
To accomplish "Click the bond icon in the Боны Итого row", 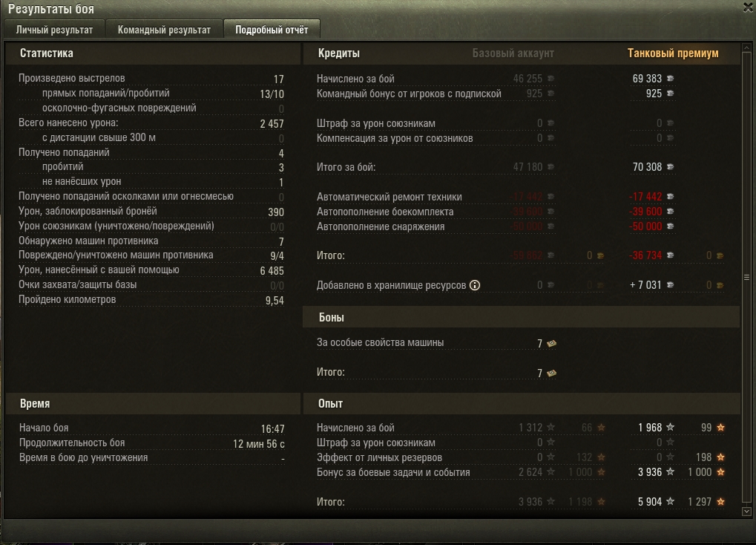I will [x=551, y=373].
